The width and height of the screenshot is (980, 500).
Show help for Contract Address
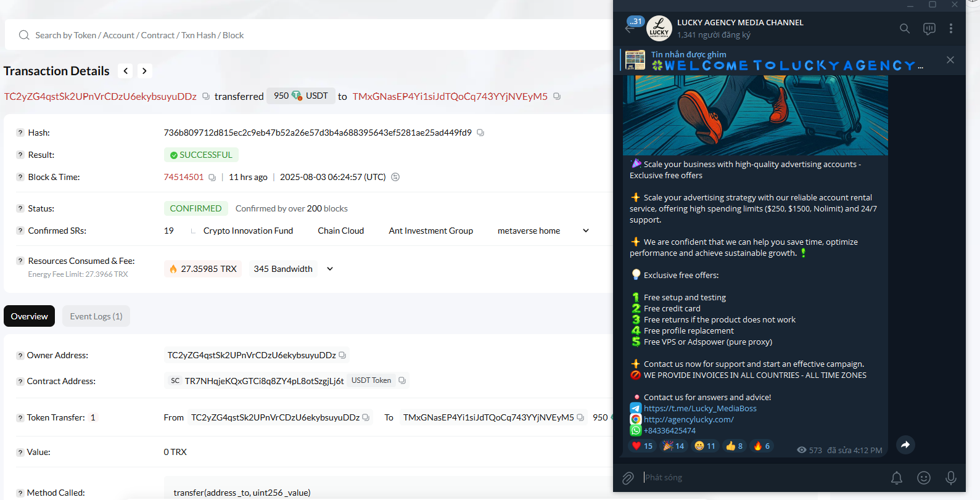click(x=20, y=382)
